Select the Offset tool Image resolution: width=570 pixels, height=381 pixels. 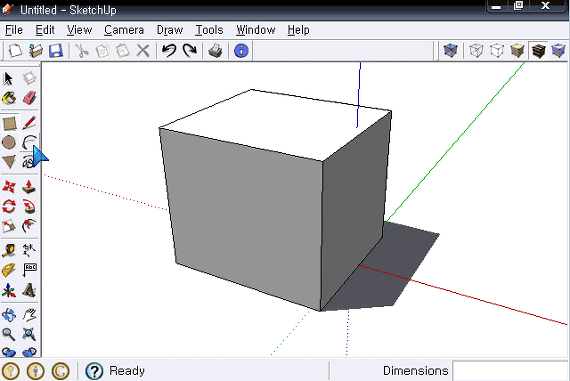coord(29,226)
